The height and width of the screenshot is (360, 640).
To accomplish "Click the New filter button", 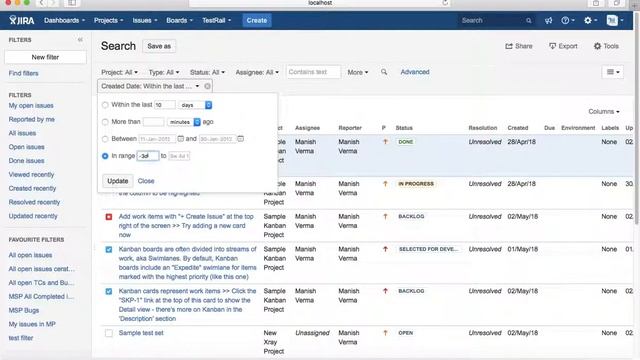I will [x=45, y=57].
